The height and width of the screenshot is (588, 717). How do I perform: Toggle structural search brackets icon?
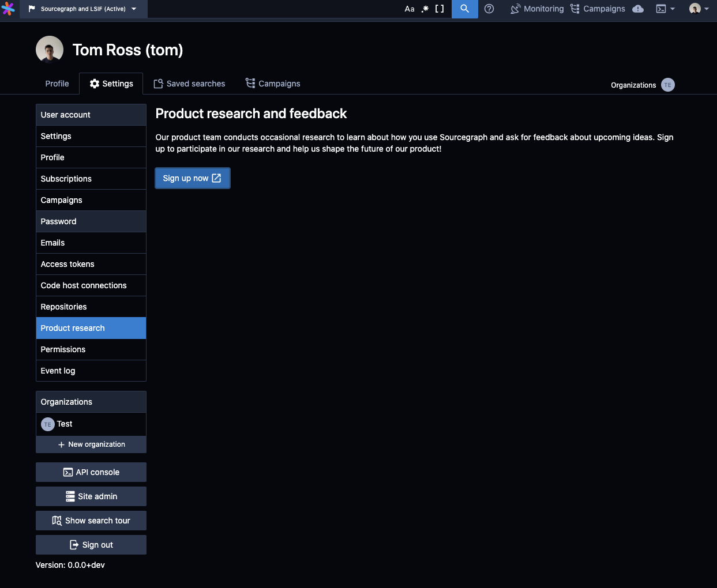440,9
